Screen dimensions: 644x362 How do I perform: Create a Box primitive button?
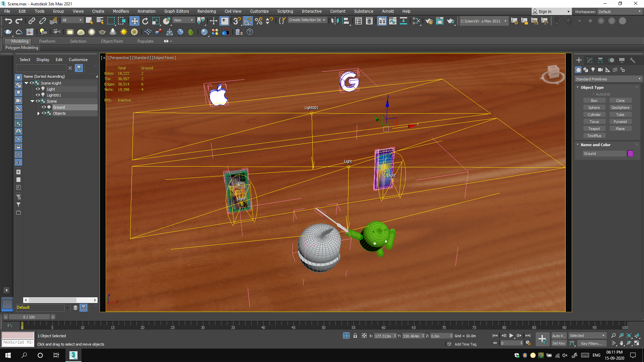pos(594,101)
